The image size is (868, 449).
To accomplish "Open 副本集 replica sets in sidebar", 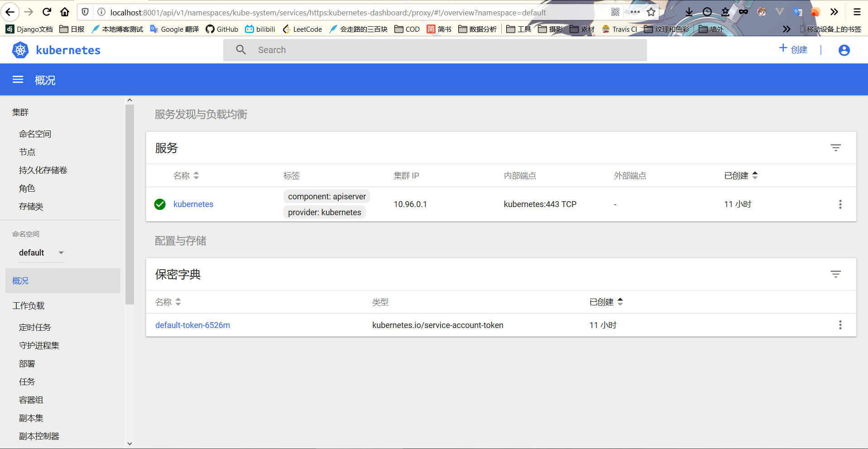I will point(31,418).
